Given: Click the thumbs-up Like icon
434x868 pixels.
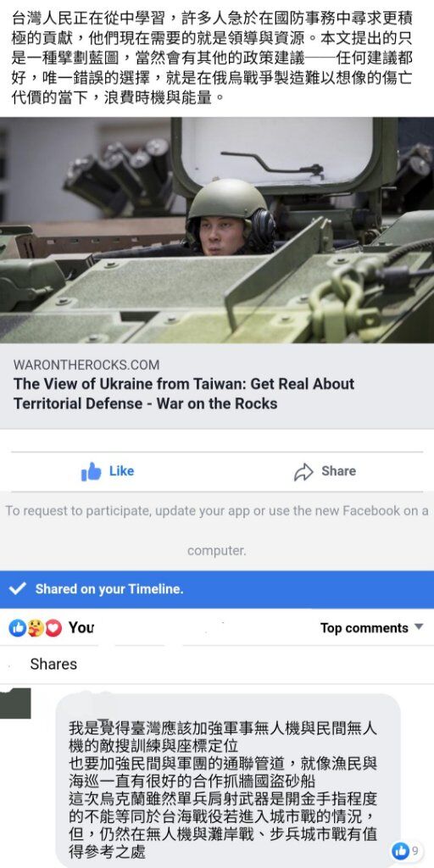Looking at the screenshot, I should pos(92,471).
